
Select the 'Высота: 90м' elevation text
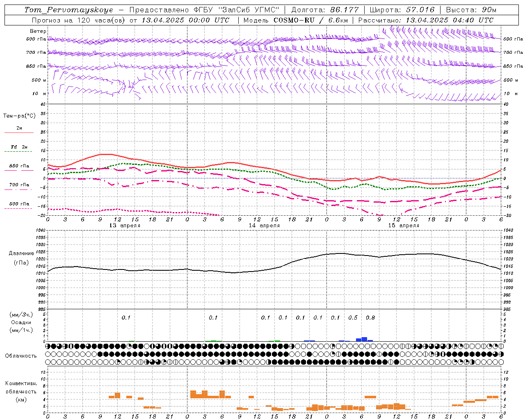pos(471,10)
